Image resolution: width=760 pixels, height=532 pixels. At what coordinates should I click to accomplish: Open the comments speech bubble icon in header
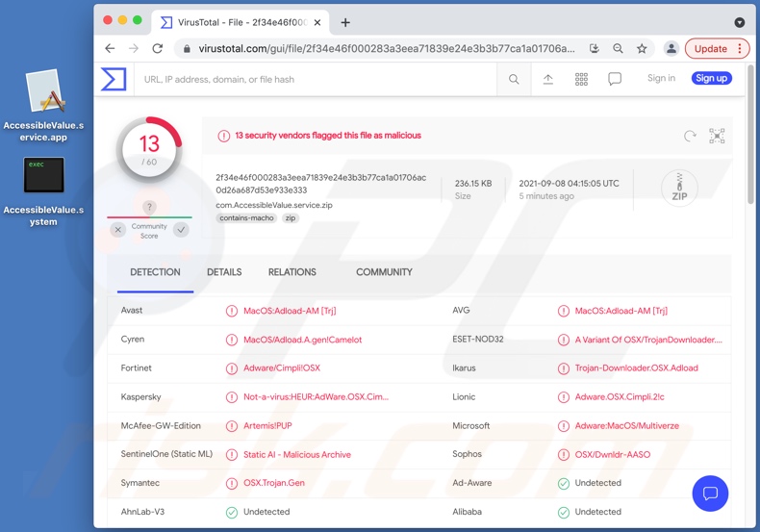[615, 79]
